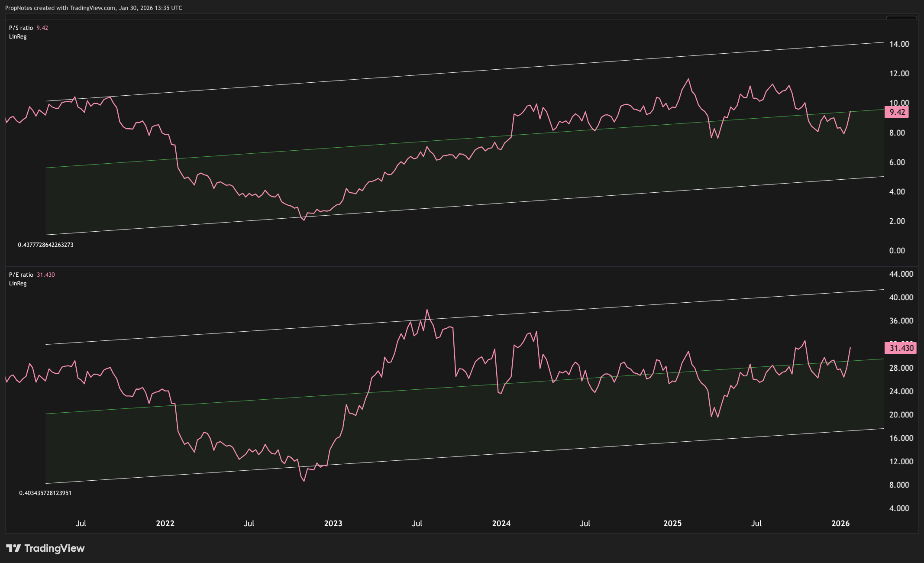The image size is (924, 563).
Task: Click the 4.000 axis label in lower pane
Action: tap(899, 508)
